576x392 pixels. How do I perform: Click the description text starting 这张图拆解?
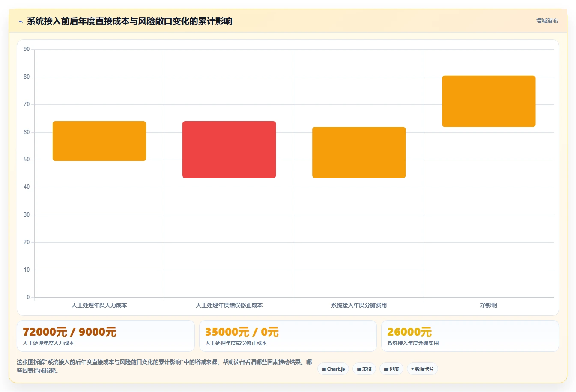click(x=164, y=366)
